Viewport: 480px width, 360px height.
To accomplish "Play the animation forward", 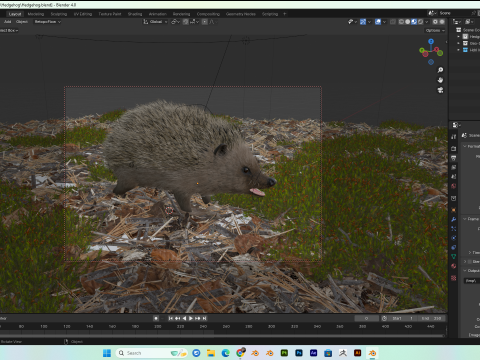I will [191, 318].
